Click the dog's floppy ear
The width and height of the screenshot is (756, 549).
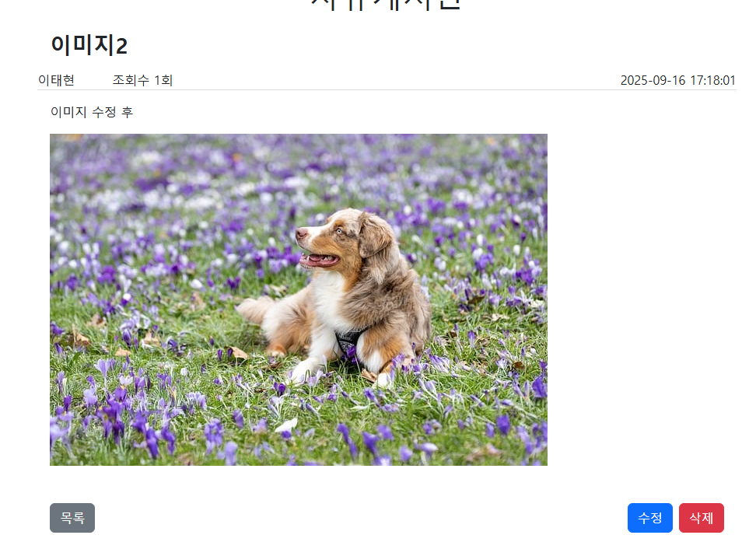click(376, 236)
